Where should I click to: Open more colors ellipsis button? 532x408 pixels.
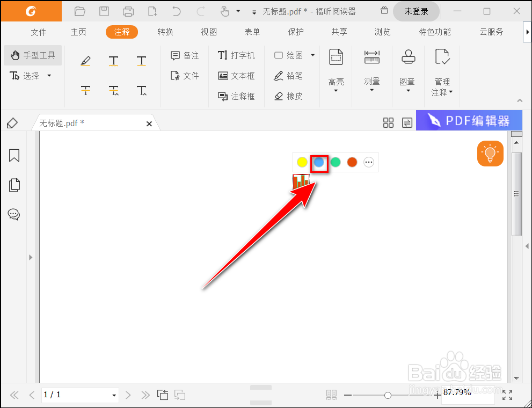pyautogui.click(x=369, y=162)
